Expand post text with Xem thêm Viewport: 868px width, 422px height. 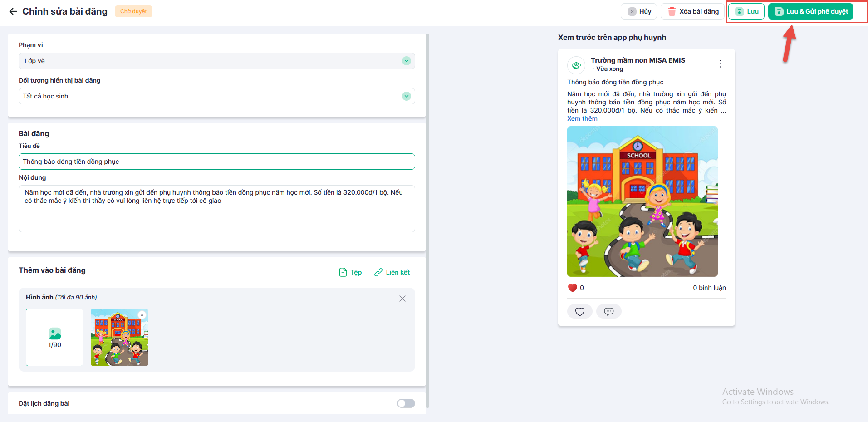[582, 118]
